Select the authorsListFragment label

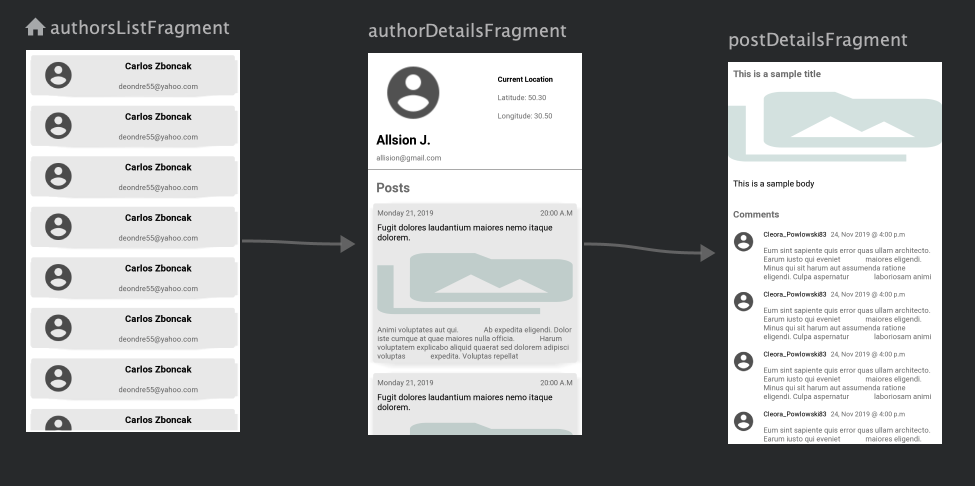pyautogui.click(x=140, y=28)
